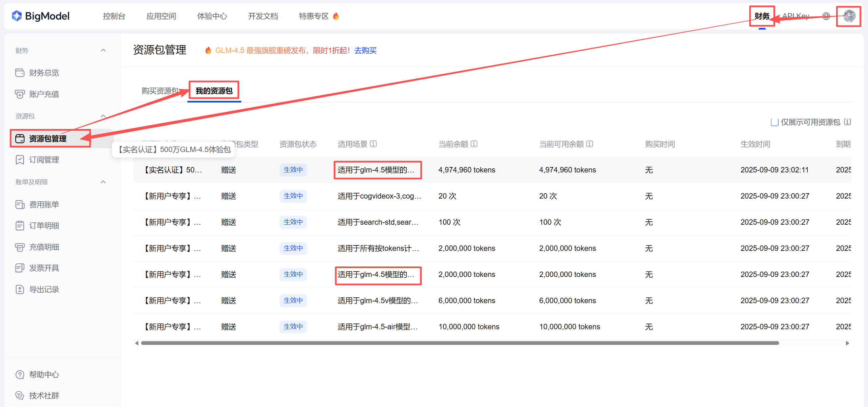The width and height of the screenshot is (868, 407).
Task: Click the 适用于glm-4.5v模型的… scenario cell
Action: [378, 300]
